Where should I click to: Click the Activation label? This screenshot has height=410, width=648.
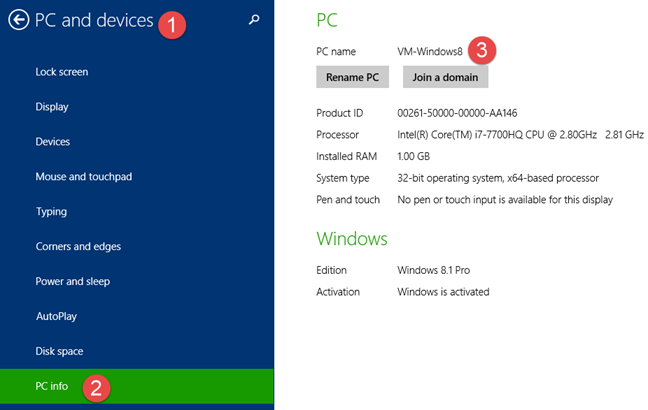click(338, 292)
